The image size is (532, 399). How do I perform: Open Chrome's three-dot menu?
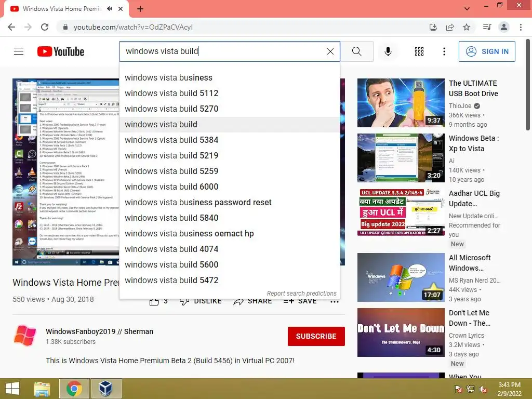521,27
